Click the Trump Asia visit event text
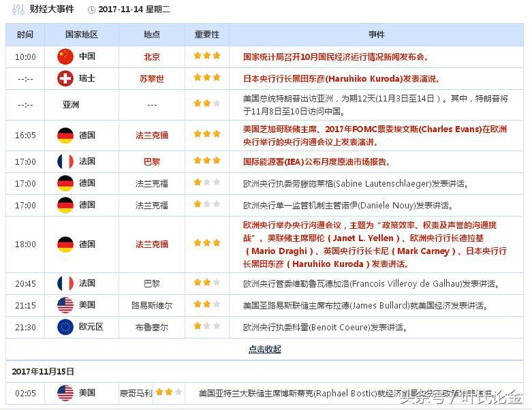 [x=375, y=105]
